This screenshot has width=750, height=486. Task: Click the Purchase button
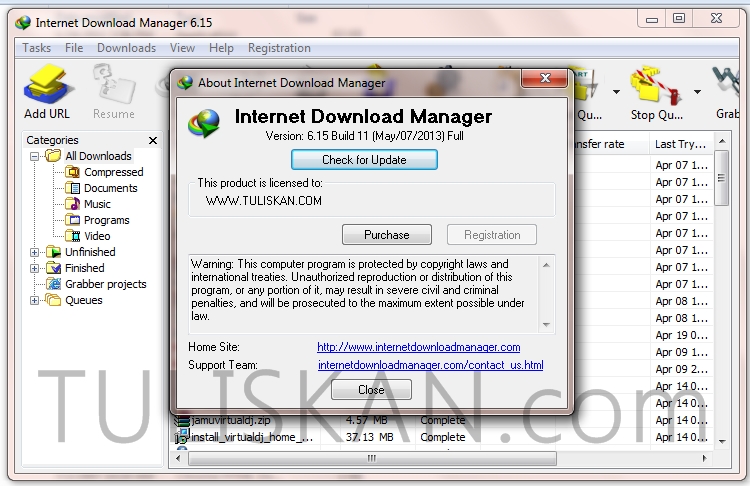[386, 235]
